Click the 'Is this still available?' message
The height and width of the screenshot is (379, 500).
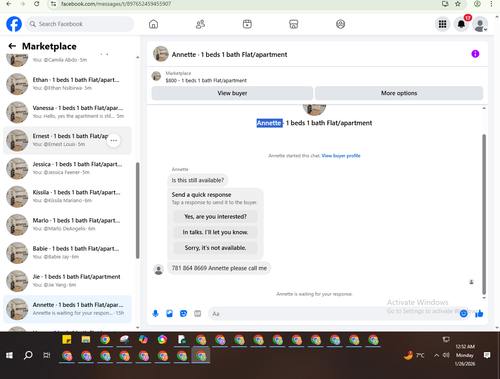198,180
